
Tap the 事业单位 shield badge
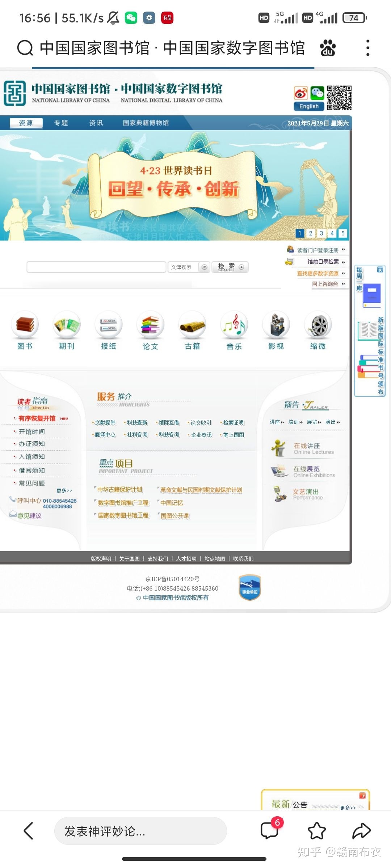coord(250,588)
